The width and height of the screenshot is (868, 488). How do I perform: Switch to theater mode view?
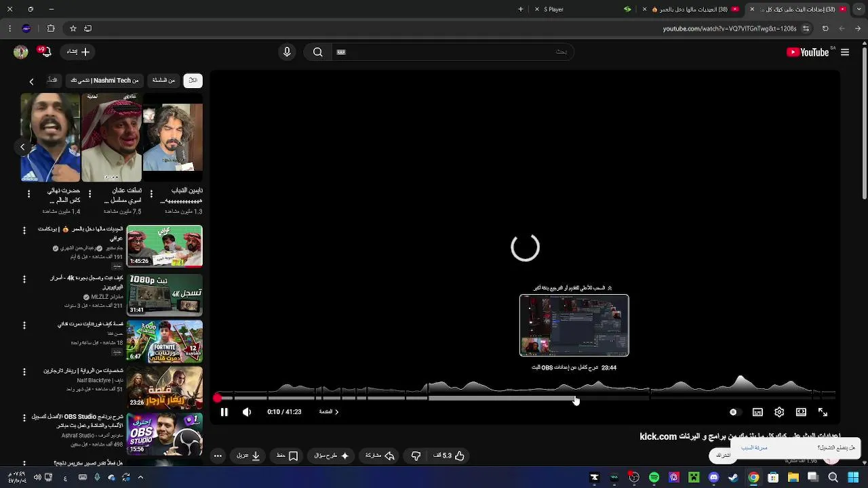pyautogui.click(x=801, y=412)
